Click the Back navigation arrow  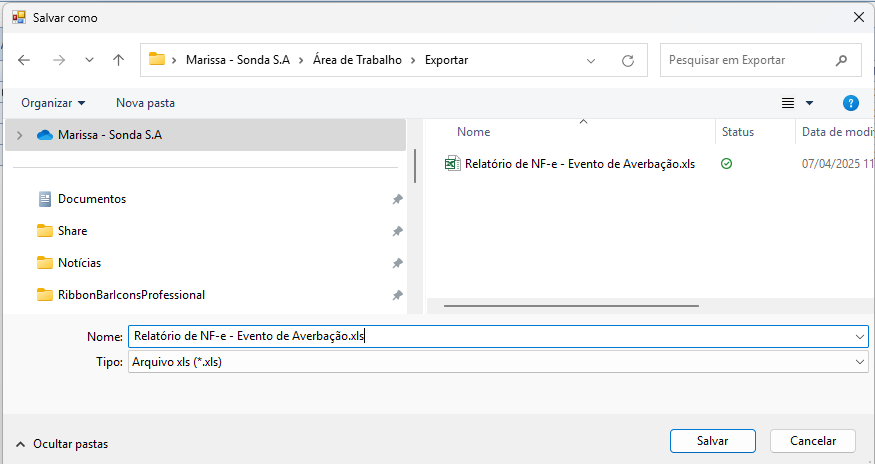[x=24, y=60]
